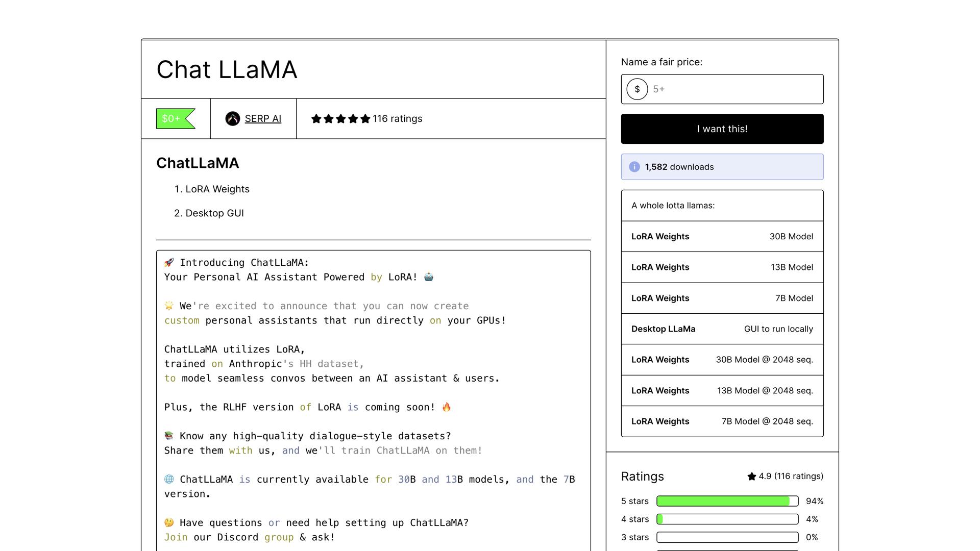The width and height of the screenshot is (980, 551).
Task: Click the 4 stars rating bar
Action: click(x=727, y=519)
